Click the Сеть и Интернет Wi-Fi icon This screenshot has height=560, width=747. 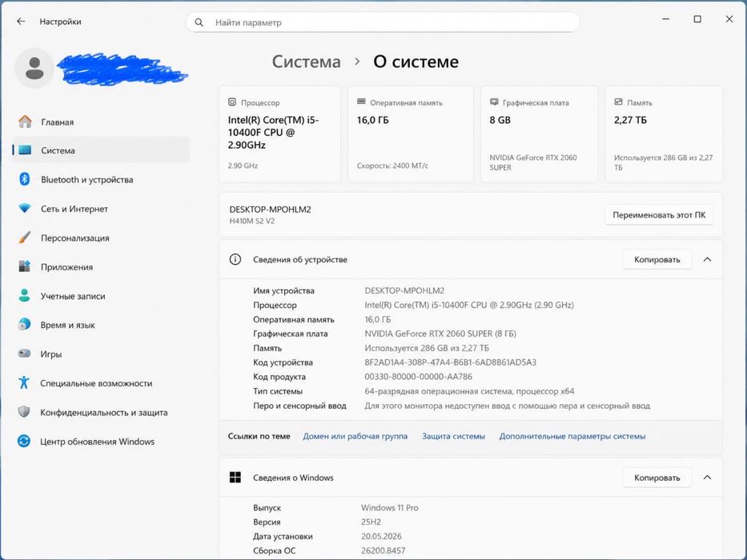tap(24, 209)
